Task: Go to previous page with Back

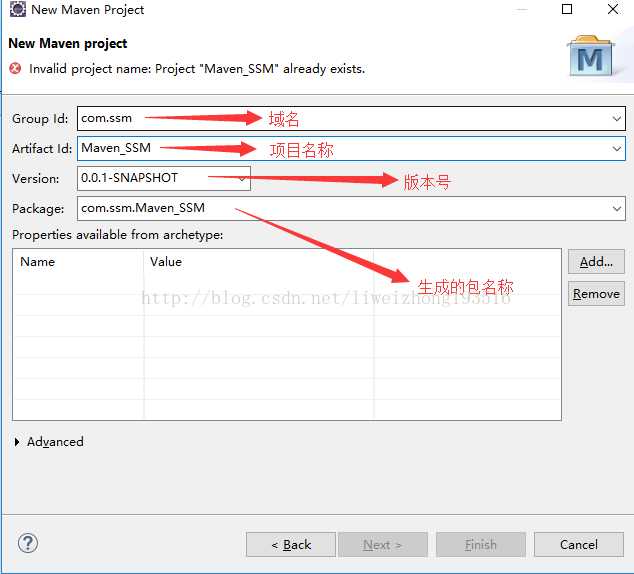Action: coord(291,544)
